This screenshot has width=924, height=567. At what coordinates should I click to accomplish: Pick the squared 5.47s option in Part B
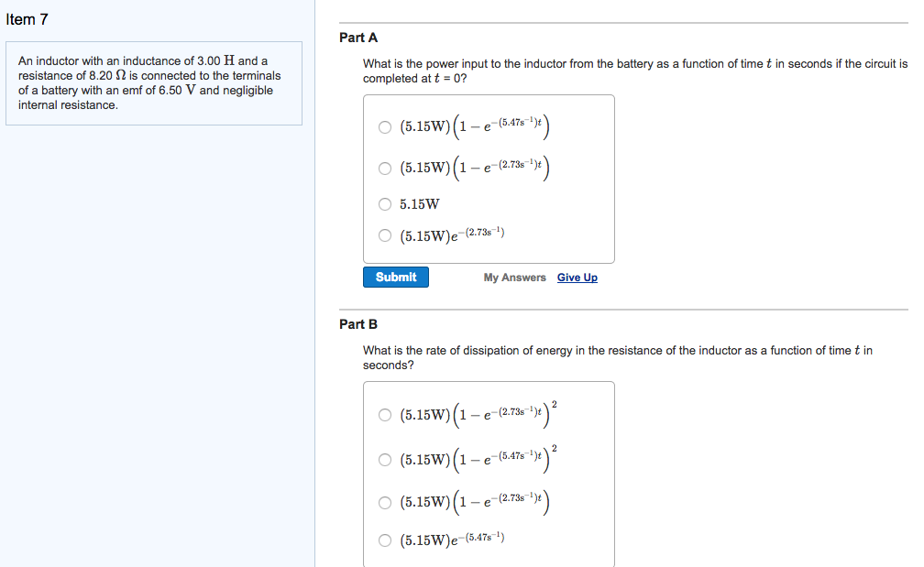point(385,459)
